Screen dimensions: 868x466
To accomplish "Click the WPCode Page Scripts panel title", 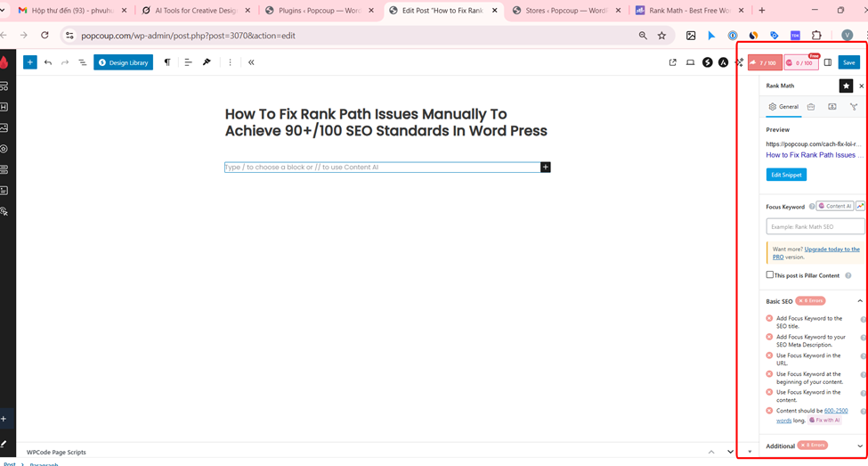I will (56, 452).
